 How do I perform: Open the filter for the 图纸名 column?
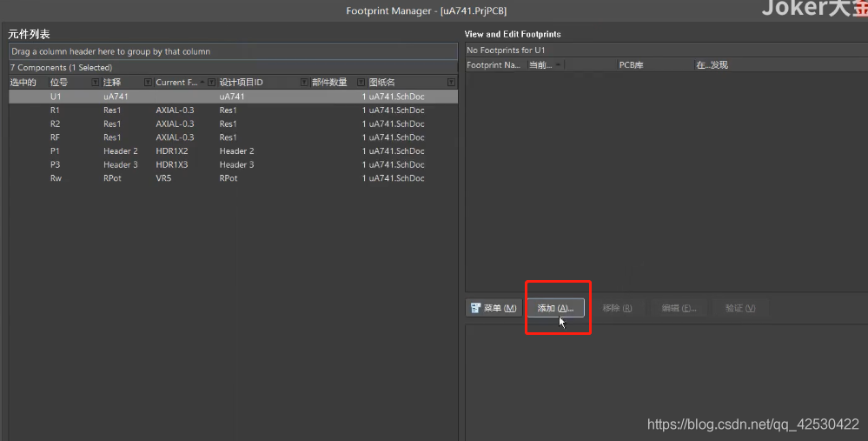tap(451, 83)
